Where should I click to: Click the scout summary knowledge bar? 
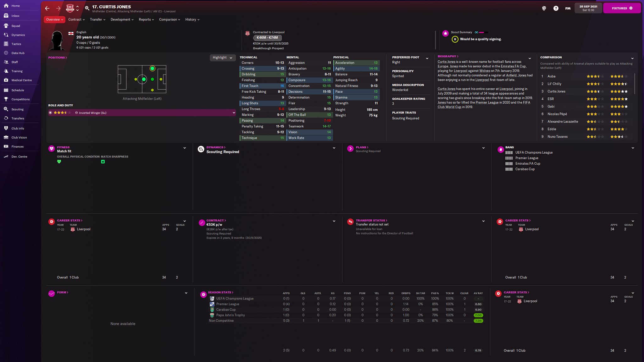pos(483,32)
